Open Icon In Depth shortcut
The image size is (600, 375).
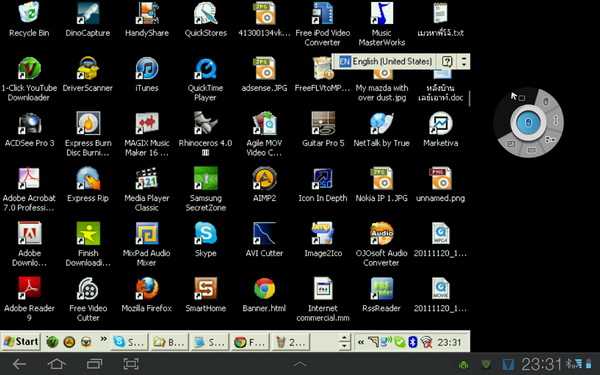coord(323,184)
